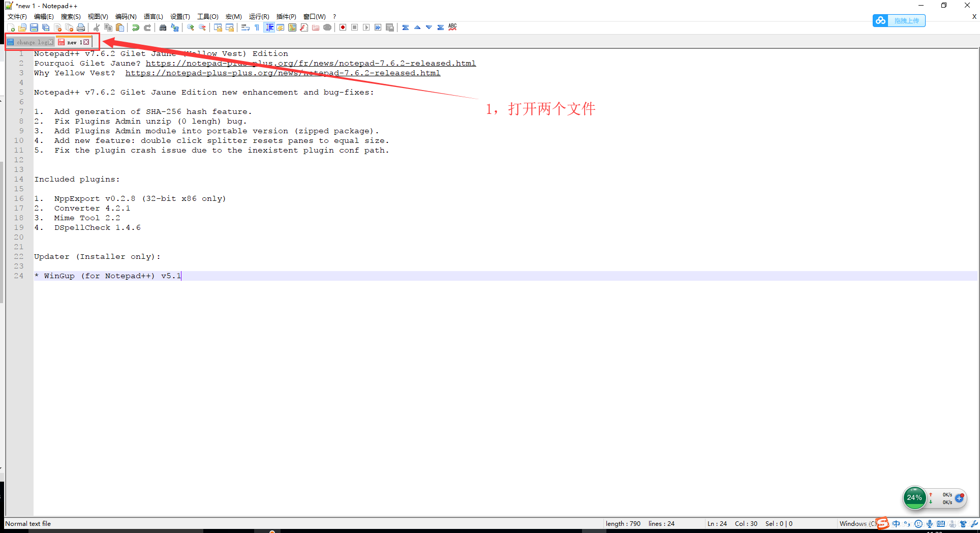Screen dimensions: 980x533
Task: Undo the last edit
Action: (136, 27)
